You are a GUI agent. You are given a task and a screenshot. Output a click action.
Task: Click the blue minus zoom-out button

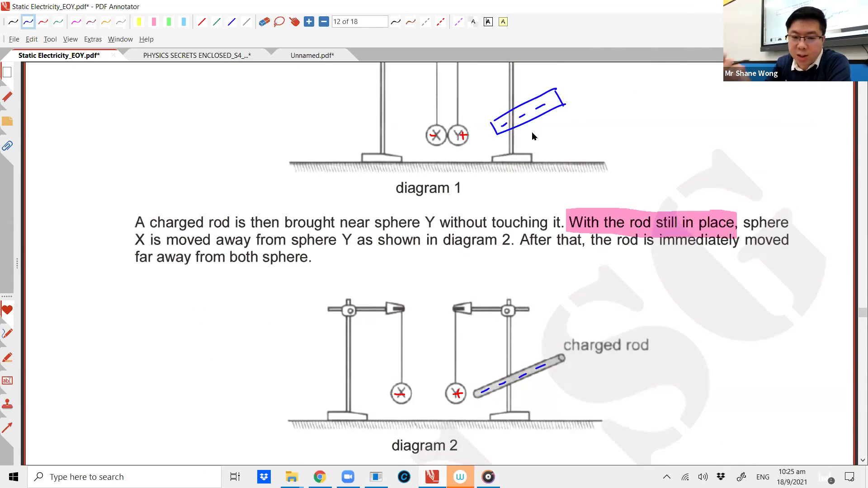[x=324, y=22]
